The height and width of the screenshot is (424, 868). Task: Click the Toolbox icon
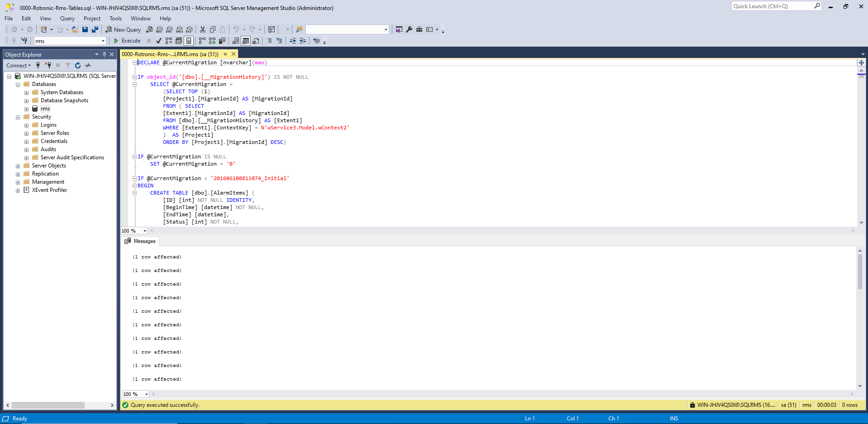[x=419, y=29]
